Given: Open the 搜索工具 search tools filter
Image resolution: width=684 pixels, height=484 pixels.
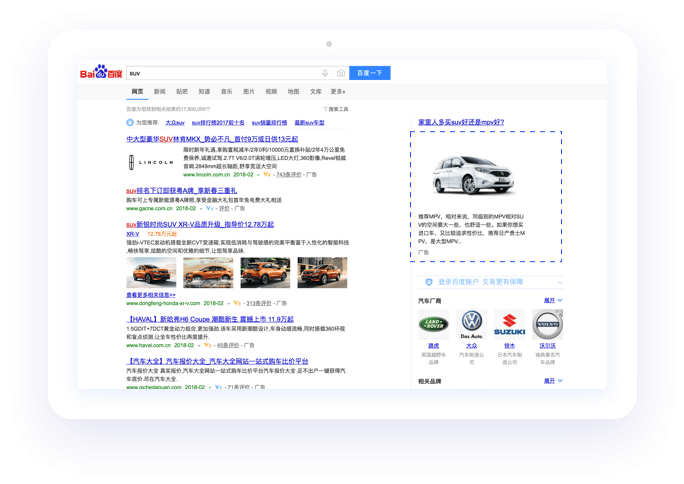Looking at the screenshot, I should (x=336, y=108).
